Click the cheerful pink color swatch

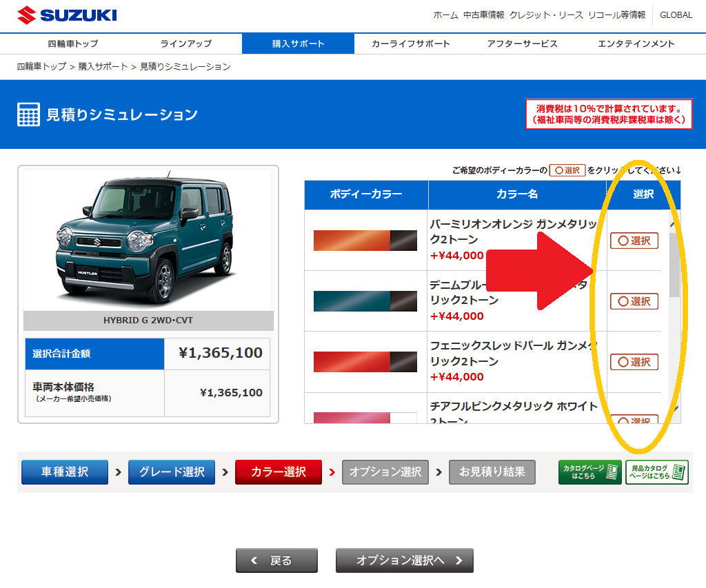[365, 417]
